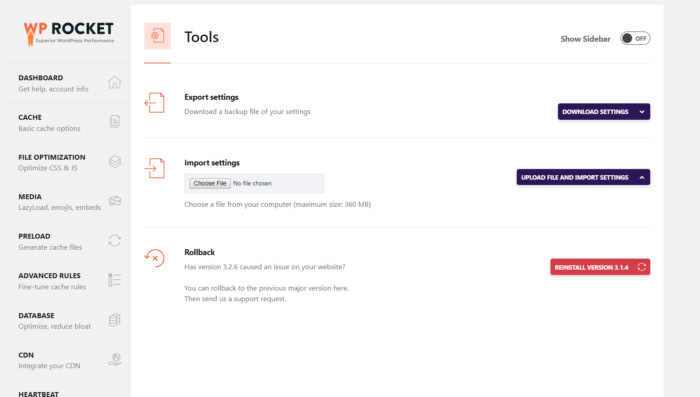The width and height of the screenshot is (700, 397).
Task: Click the 'Export settings' heading
Action: pyautogui.click(x=211, y=97)
